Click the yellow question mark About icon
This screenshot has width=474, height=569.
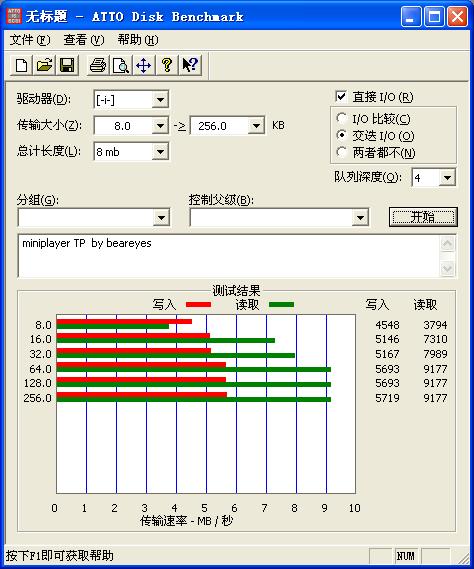click(167, 65)
